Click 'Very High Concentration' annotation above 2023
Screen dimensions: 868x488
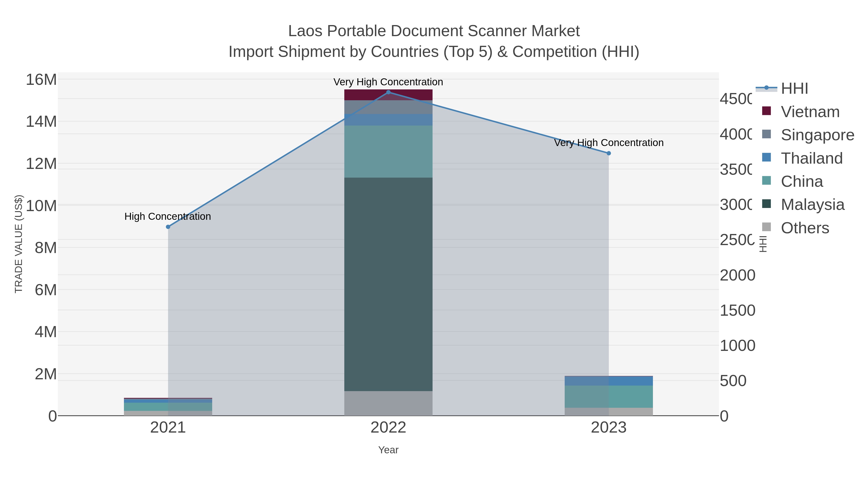point(609,143)
